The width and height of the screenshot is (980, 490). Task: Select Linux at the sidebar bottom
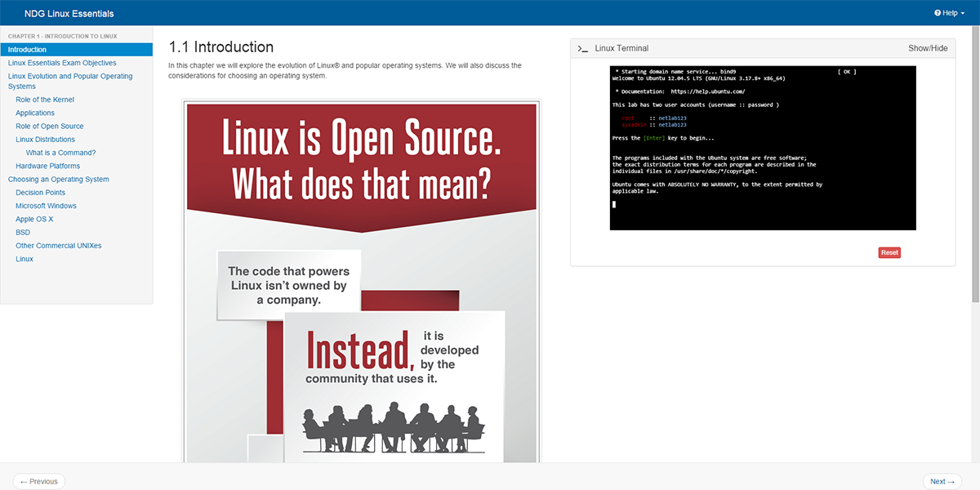tap(24, 259)
